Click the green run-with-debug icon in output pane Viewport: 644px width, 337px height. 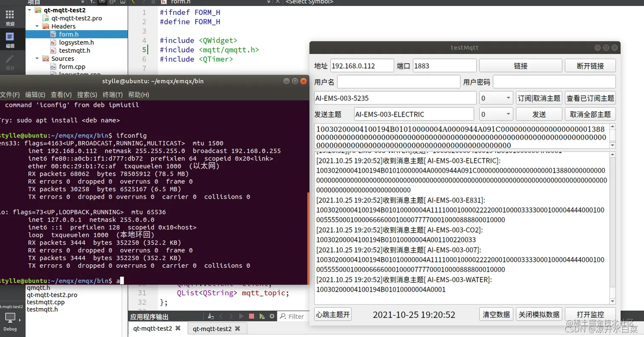262,316
